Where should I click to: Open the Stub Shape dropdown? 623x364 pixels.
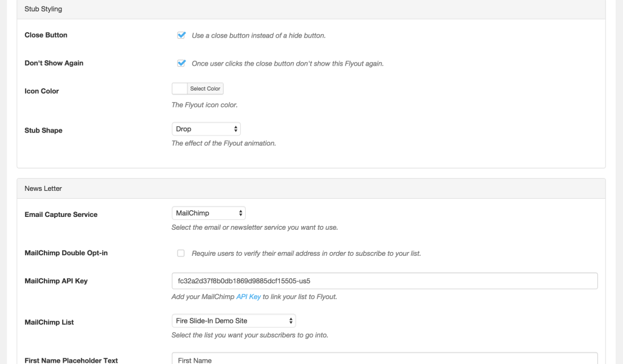pos(206,129)
